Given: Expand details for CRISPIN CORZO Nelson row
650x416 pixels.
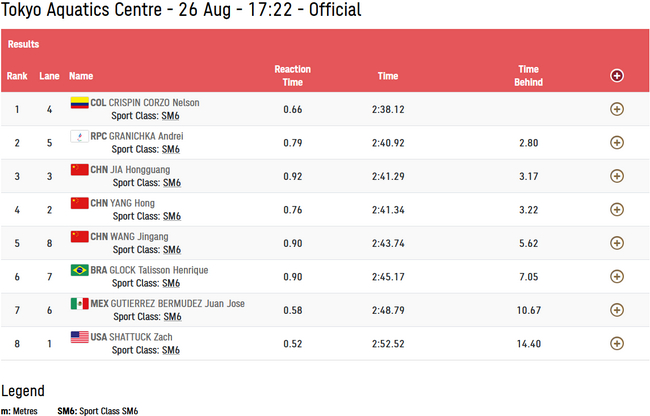Looking at the screenshot, I should click(x=617, y=109).
